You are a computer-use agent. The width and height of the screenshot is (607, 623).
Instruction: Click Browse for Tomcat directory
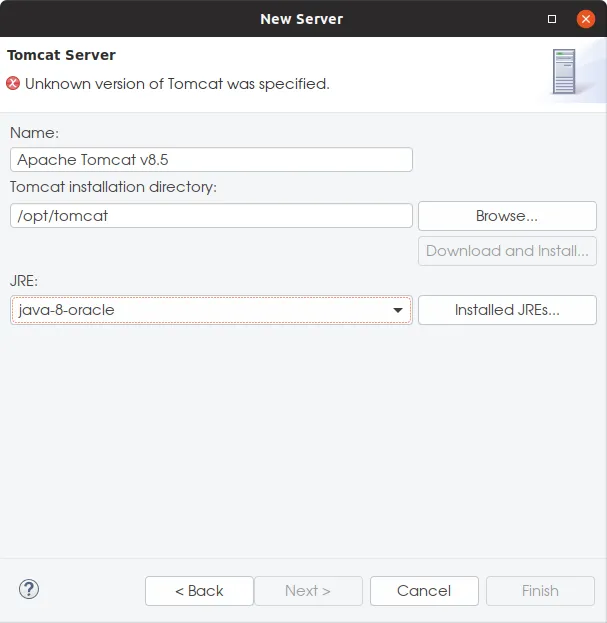click(x=507, y=216)
